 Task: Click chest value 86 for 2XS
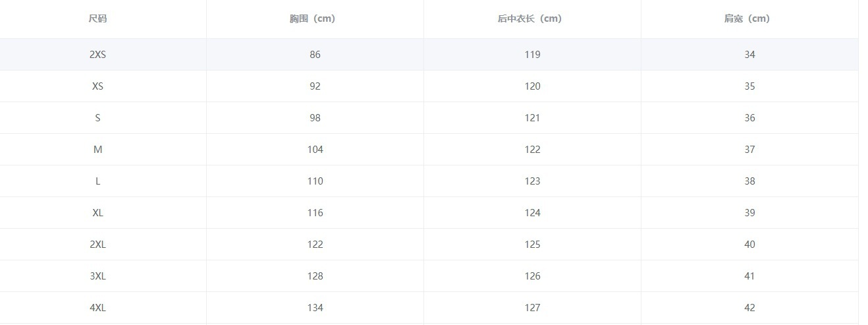pyautogui.click(x=315, y=55)
